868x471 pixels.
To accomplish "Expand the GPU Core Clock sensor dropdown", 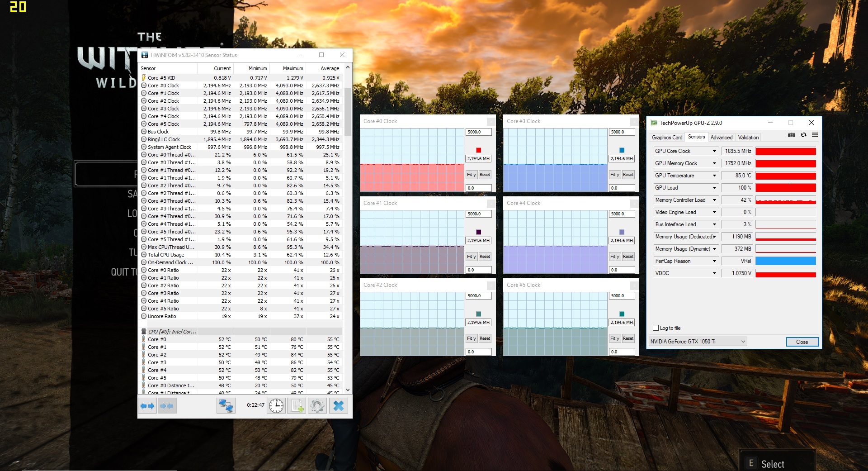I will 714,151.
